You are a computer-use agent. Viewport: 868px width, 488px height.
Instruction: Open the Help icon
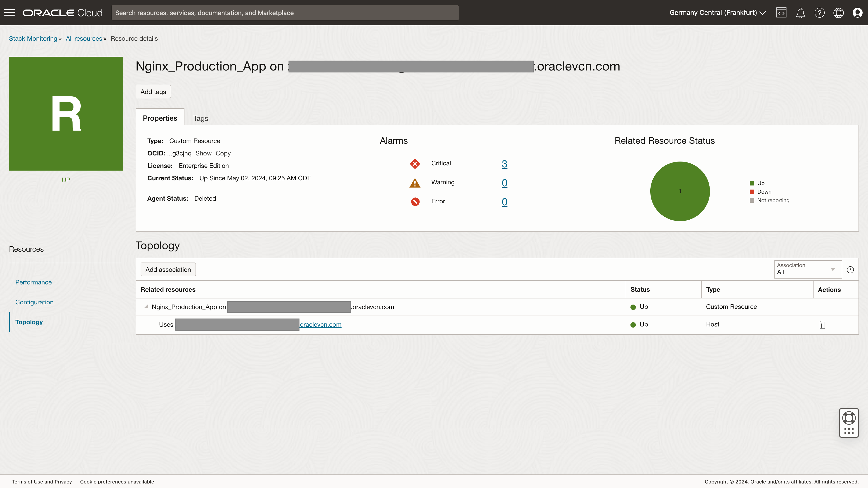pos(819,12)
